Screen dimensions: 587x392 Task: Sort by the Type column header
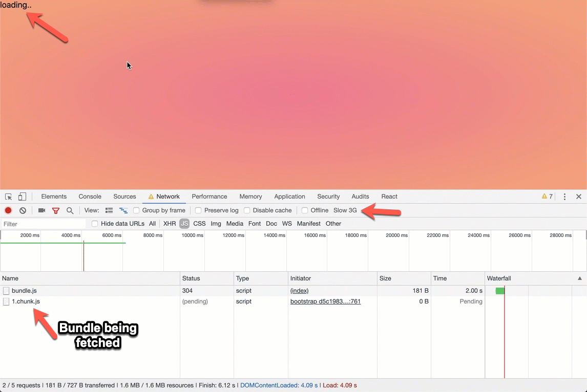[261, 278]
